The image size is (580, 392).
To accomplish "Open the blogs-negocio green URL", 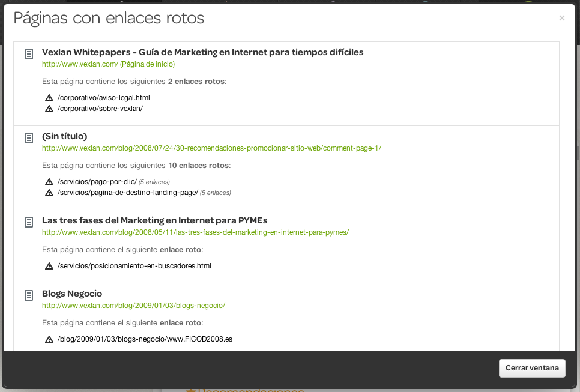I will (133, 306).
